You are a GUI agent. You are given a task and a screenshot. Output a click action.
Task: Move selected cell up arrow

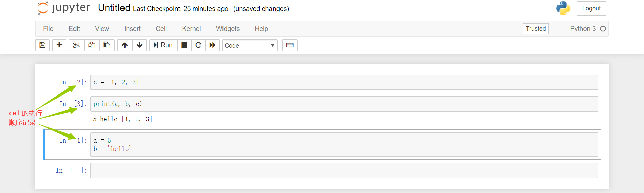tap(125, 45)
